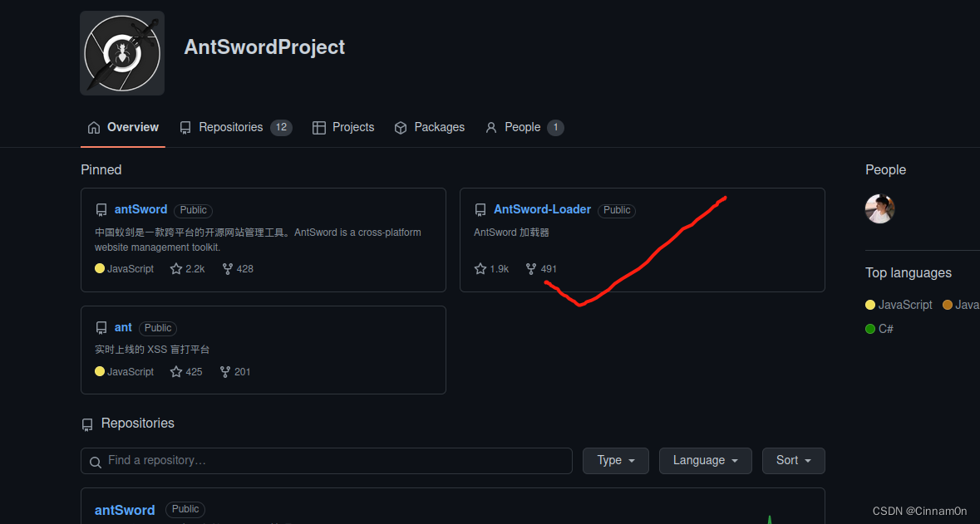The height and width of the screenshot is (524, 980).
Task: Click the repo icon in Repositories tab
Action: [185, 127]
